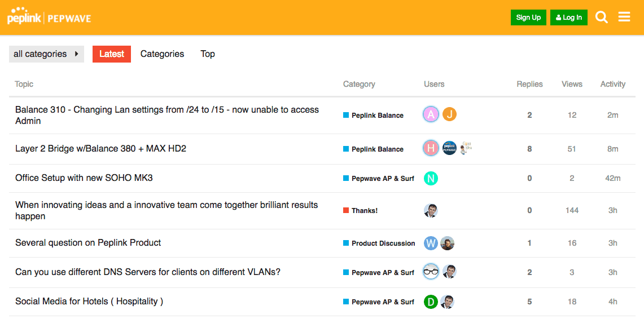The image size is (644, 319).
Task: Switch to the Top tab
Action: [208, 54]
